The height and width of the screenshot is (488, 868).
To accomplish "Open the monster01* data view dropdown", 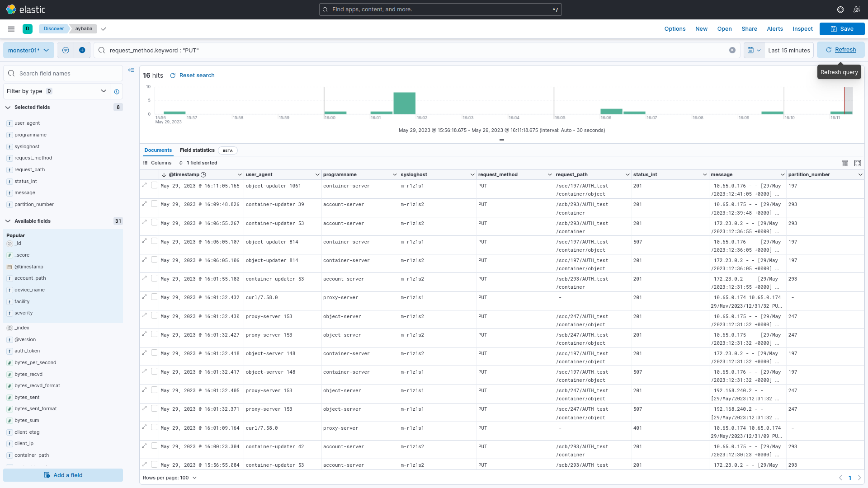I will tap(28, 50).
